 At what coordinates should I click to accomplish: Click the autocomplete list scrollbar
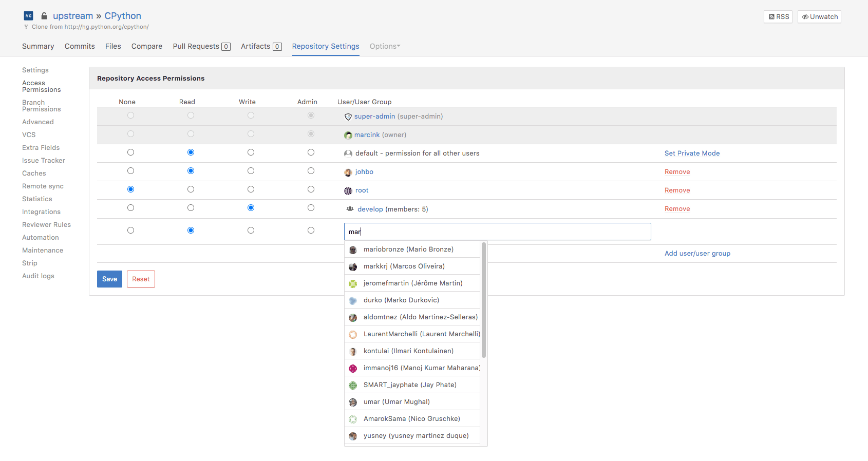pyautogui.click(x=484, y=300)
